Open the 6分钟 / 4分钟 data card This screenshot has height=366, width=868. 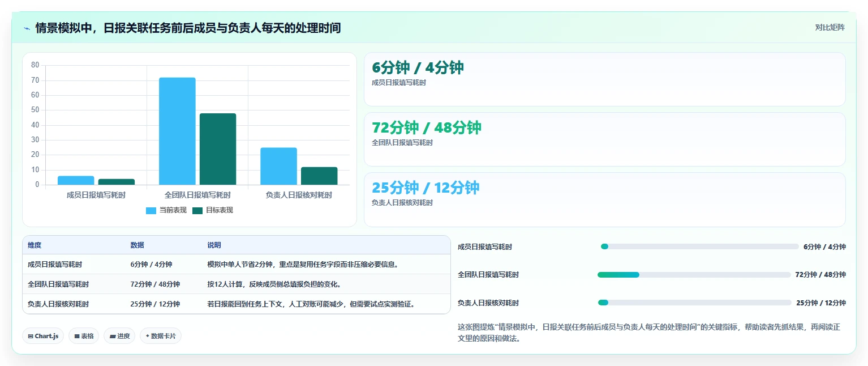coord(604,79)
